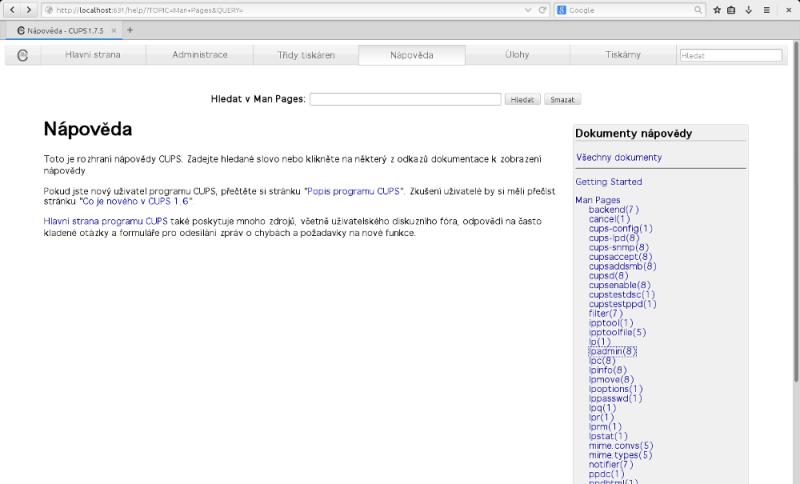
Task: Open the Google search engine dropdown
Action: point(563,10)
